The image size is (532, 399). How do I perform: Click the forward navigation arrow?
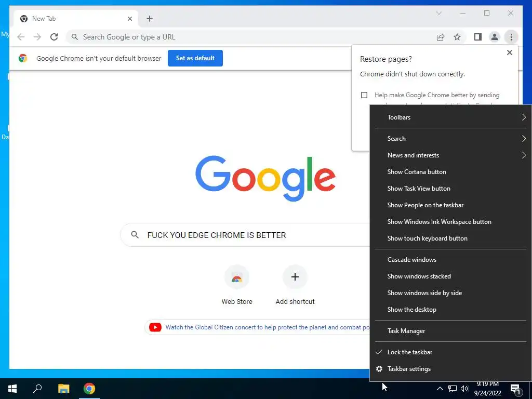pyautogui.click(x=37, y=37)
